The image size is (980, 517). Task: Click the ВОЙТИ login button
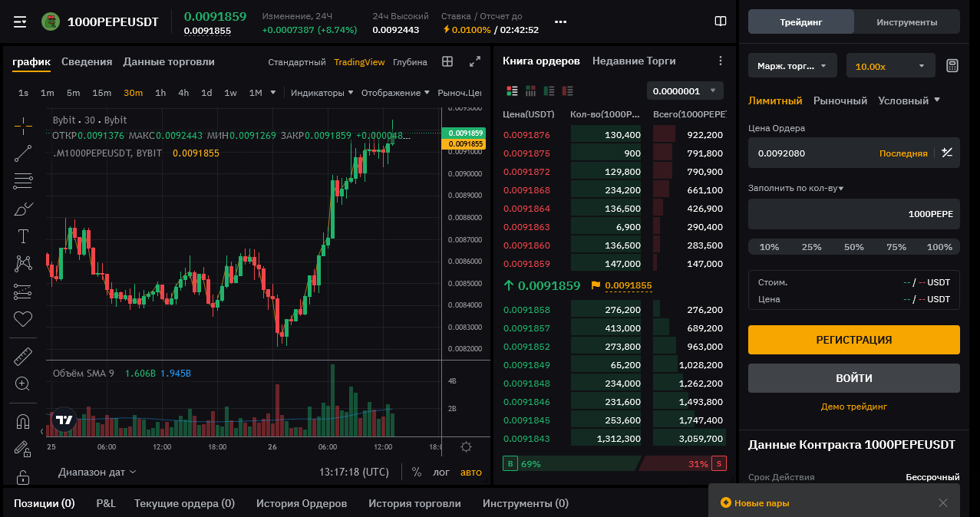point(854,378)
